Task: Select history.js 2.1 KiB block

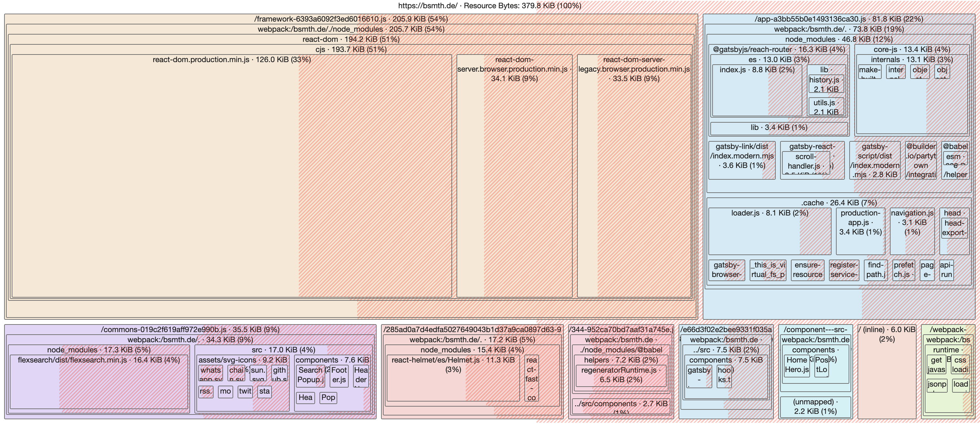Action: (826, 84)
